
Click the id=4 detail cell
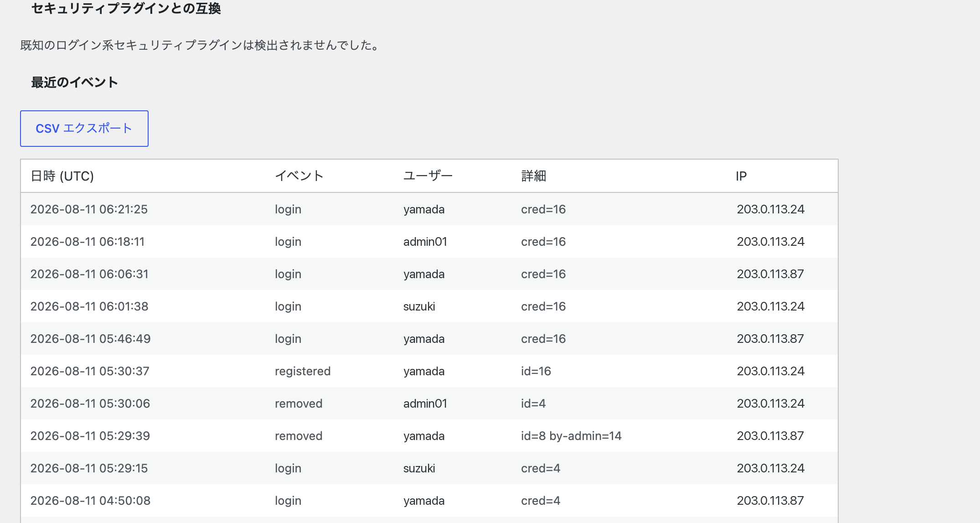point(533,404)
